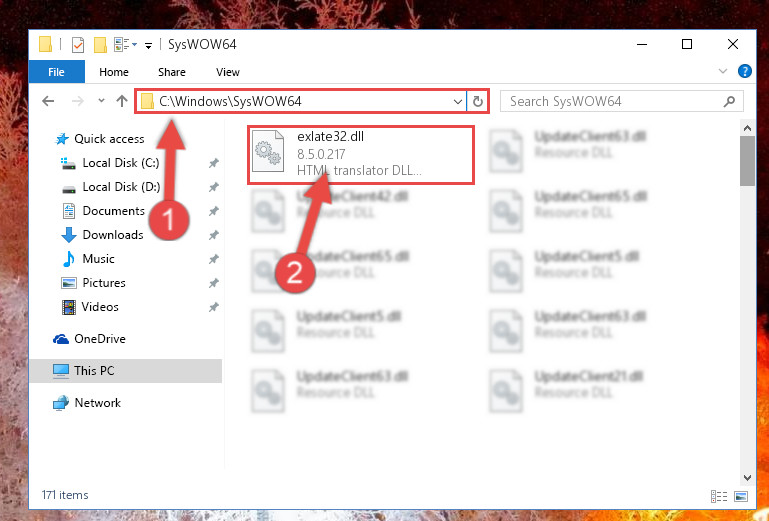Expand the address bar history dropdown
Image resolution: width=769 pixels, height=521 pixels.
(x=458, y=102)
